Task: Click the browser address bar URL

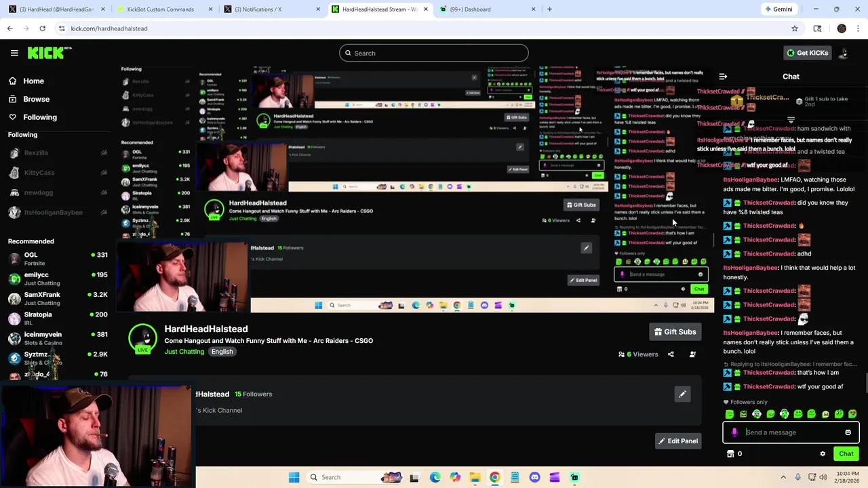Action: click(109, 28)
